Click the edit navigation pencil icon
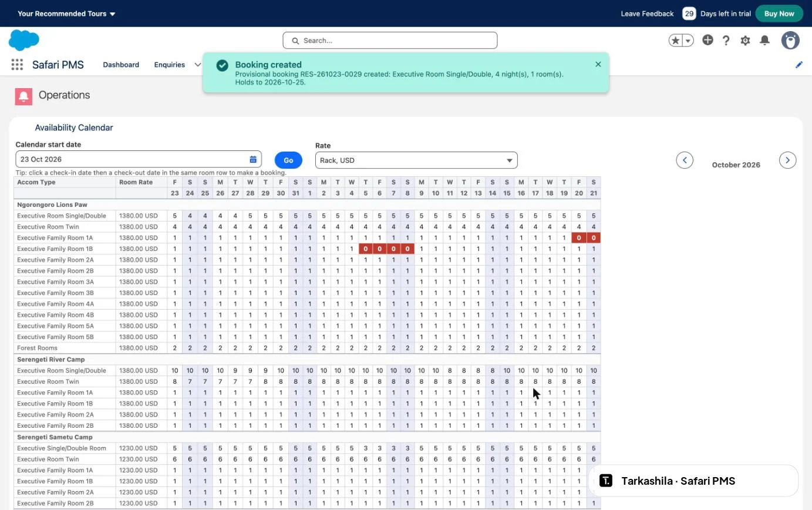 (799, 65)
